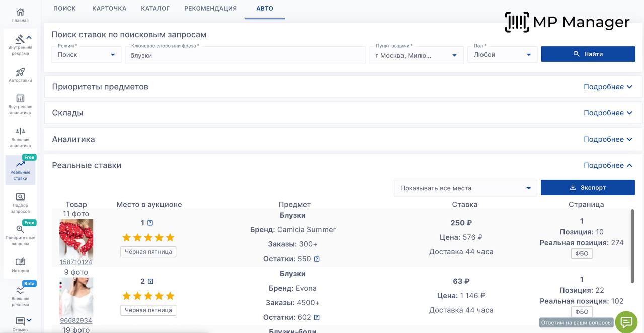This screenshot has height=333, width=644.
Task: Open the Показывать все места dropdown
Action: pos(465,188)
